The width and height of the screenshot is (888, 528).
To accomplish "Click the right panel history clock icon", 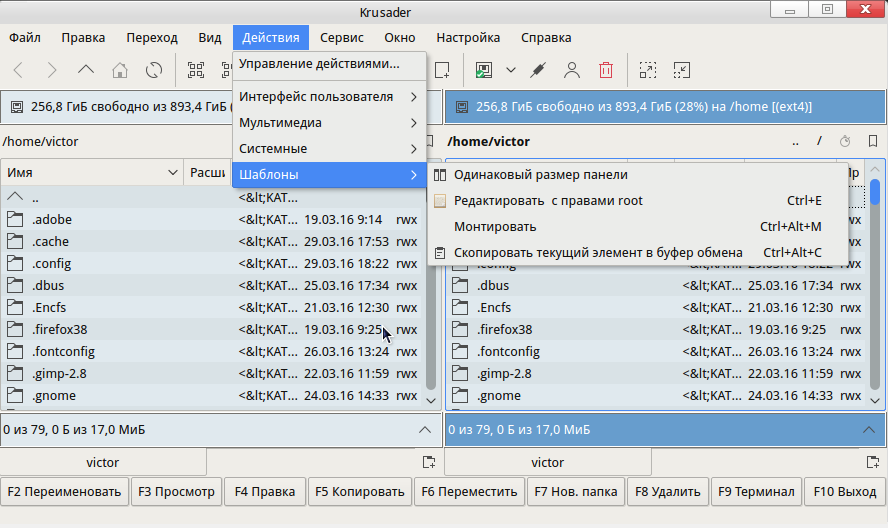I will 845,142.
